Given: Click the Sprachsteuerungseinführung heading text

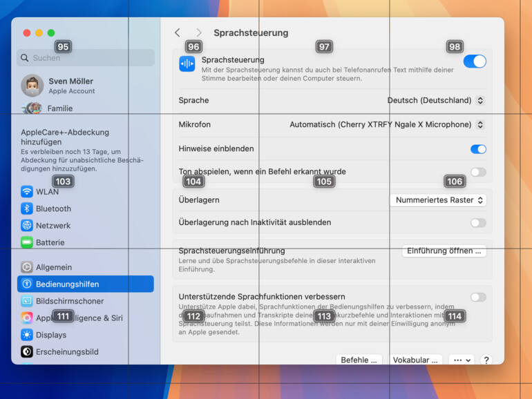Looking at the screenshot, I should (x=231, y=251).
